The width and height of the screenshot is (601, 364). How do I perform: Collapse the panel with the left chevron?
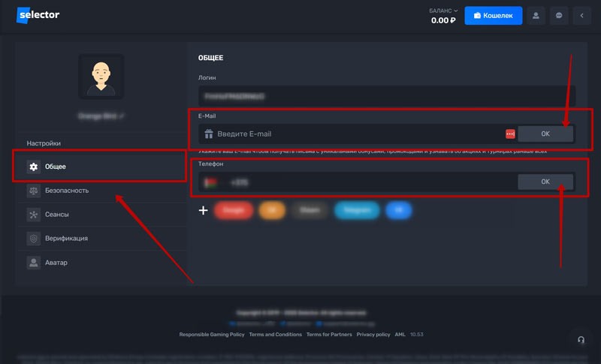pyautogui.click(x=581, y=15)
